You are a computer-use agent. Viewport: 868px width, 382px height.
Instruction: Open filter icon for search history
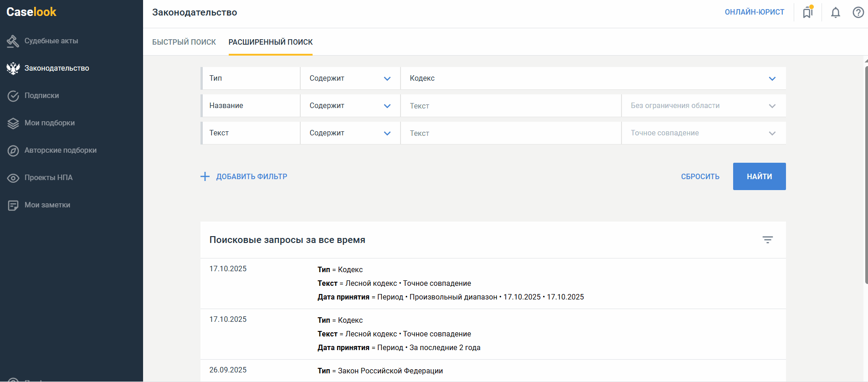pos(767,240)
